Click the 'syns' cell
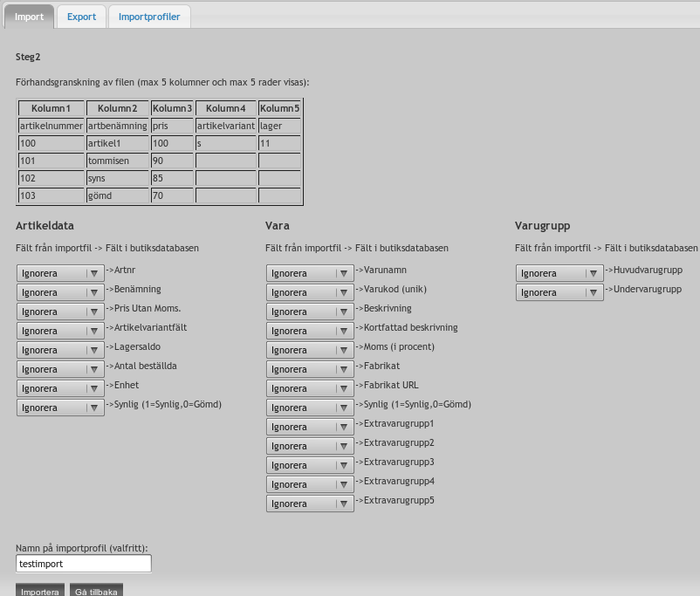Image resolution: width=700 pixels, height=596 pixels. pyautogui.click(x=118, y=178)
